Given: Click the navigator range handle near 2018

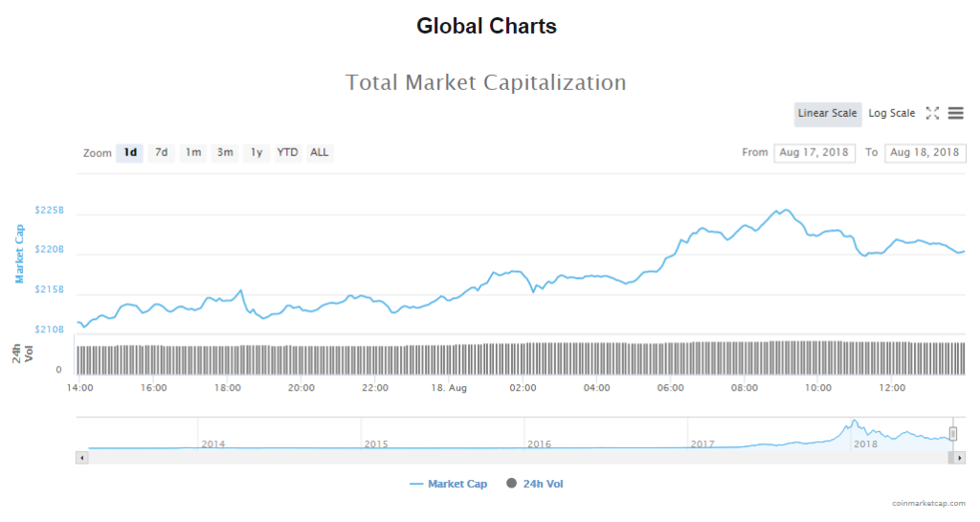Looking at the screenshot, I should pyautogui.click(x=953, y=434).
